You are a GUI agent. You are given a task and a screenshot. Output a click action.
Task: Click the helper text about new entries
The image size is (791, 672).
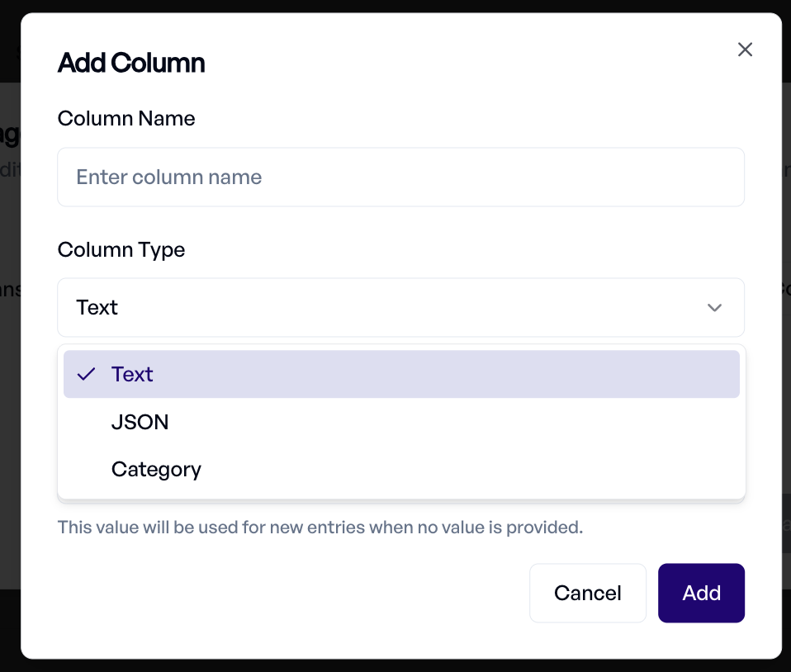tap(320, 527)
